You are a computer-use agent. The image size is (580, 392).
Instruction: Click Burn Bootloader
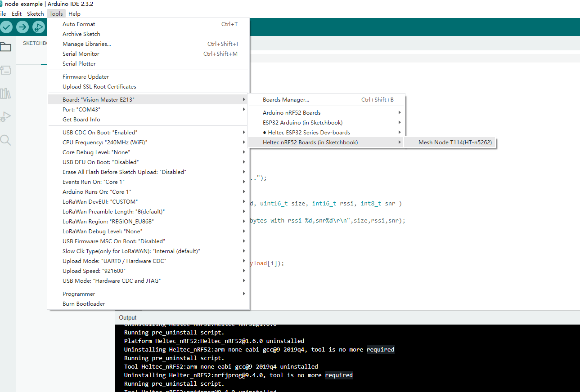pyautogui.click(x=84, y=304)
